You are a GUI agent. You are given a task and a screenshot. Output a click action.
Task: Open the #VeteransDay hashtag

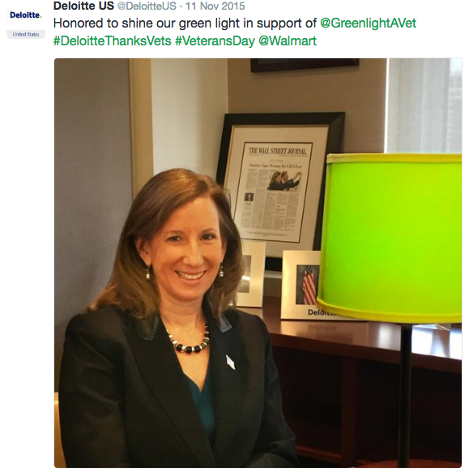[x=215, y=41]
